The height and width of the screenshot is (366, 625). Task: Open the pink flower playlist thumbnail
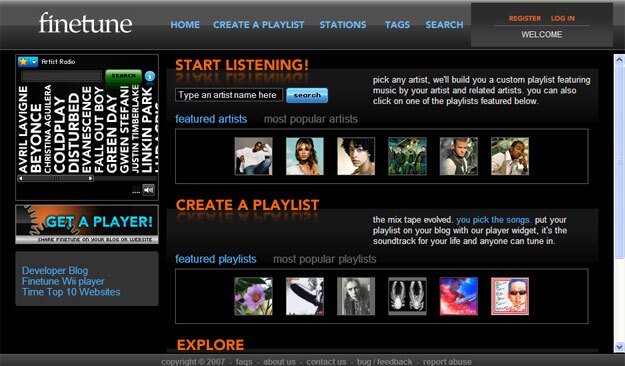click(x=254, y=296)
